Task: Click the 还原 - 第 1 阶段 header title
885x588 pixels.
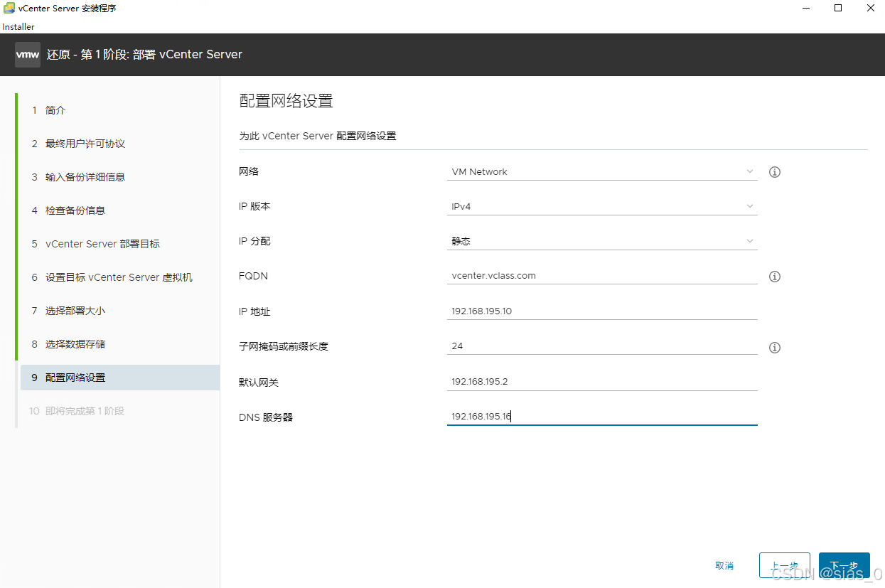Action: coord(145,55)
